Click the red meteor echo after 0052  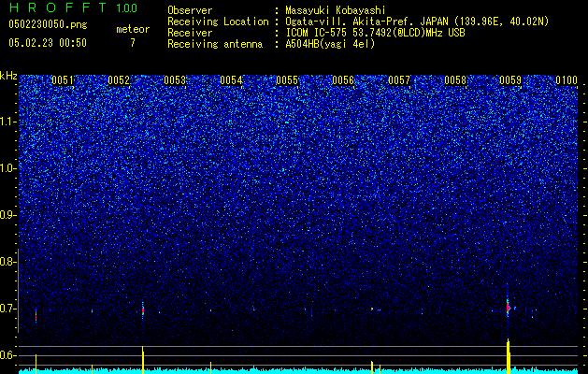click(x=143, y=310)
